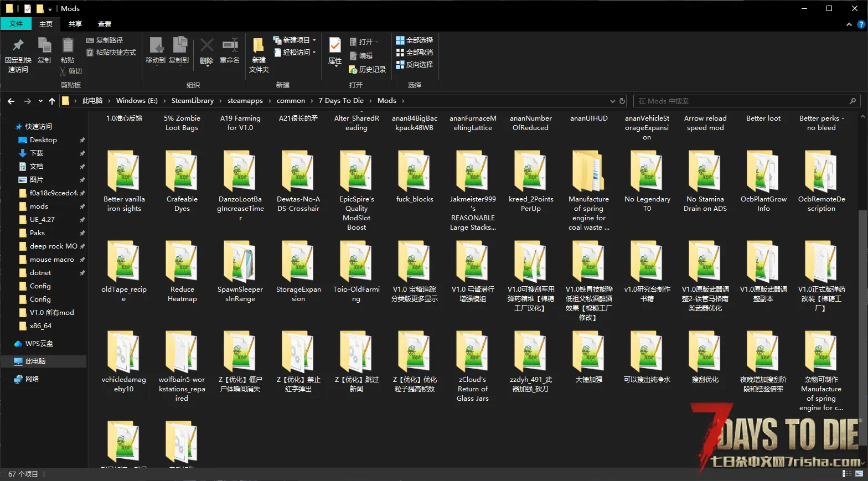Switch to details view in status bar

[x=847, y=474]
